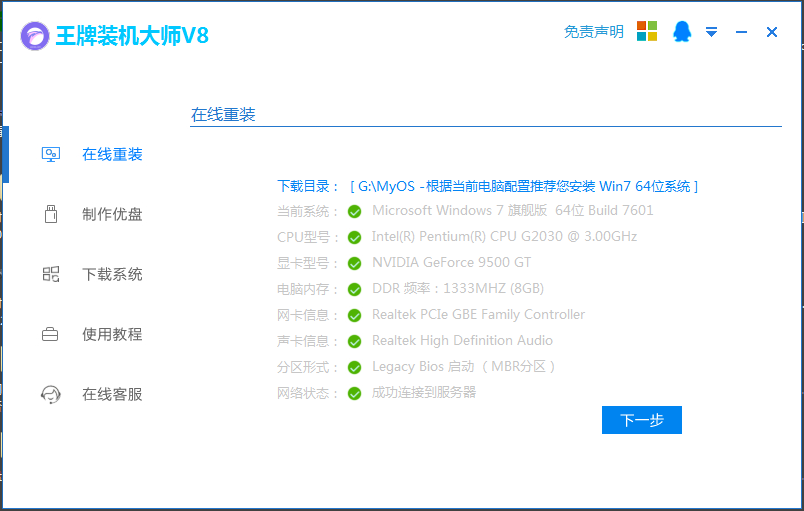The image size is (804, 511).
Task: Click green check icon for 声卡信息
Action: [354, 341]
